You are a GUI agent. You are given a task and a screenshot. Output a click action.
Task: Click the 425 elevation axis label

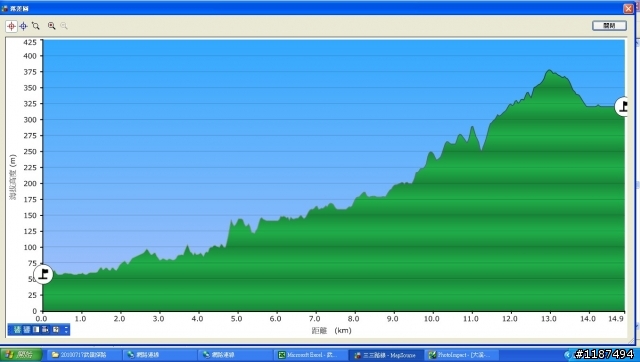tap(30, 42)
